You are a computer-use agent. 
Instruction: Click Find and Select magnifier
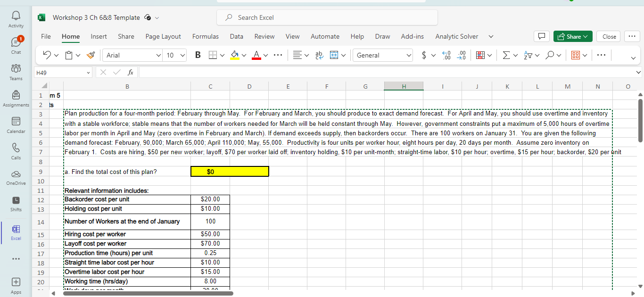pyautogui.click(x=549, y=55)
